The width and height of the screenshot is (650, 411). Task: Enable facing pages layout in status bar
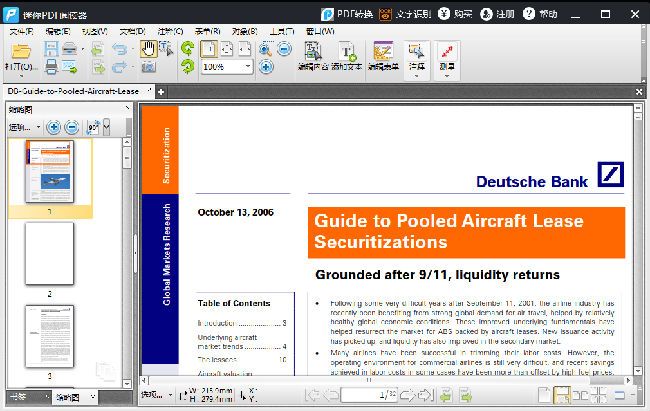(580, 395)
